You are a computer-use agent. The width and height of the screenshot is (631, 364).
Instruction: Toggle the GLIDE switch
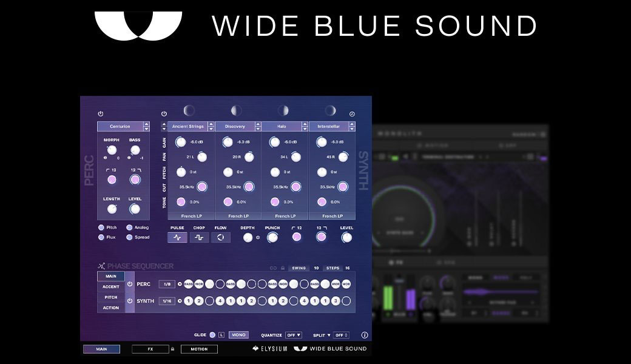point(212,335)
